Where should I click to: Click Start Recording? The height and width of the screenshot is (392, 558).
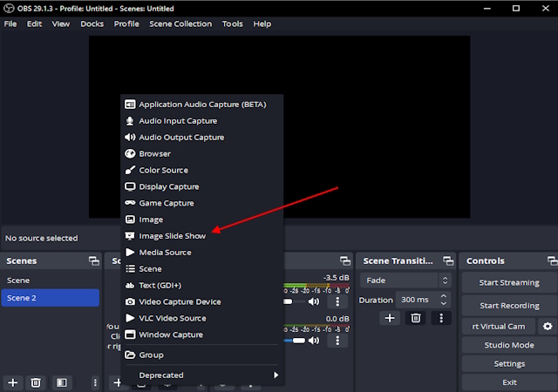click(x=509, y=306)
